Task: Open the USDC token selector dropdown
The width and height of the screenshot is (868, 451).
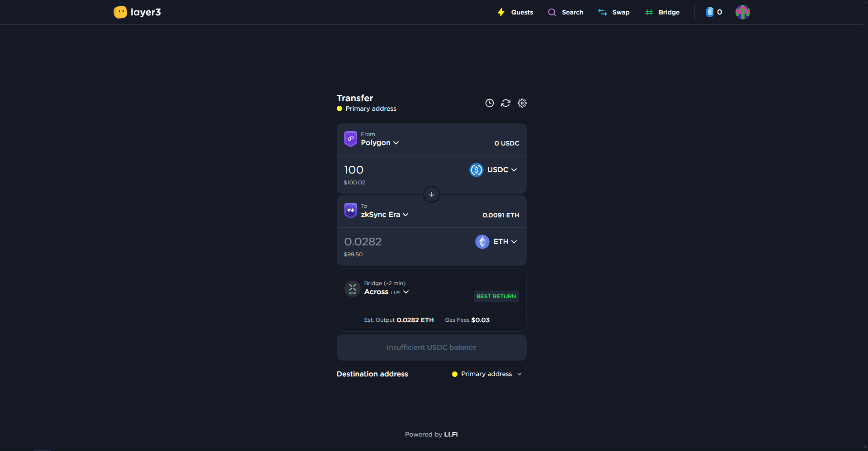Action: pyautogui.click(x=502, y=170)
